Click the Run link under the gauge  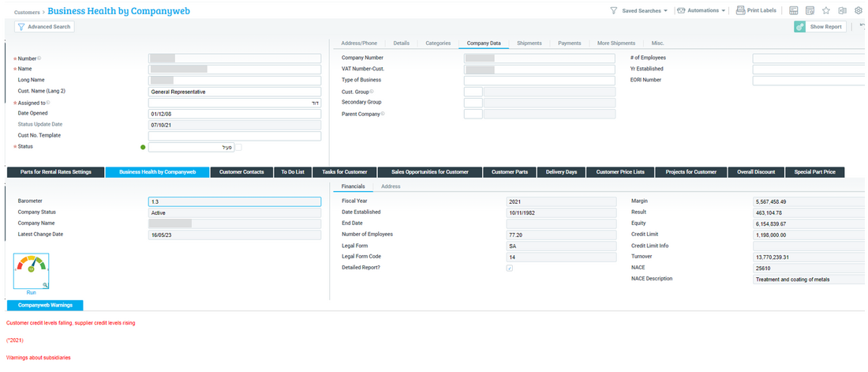pos(31,292)
